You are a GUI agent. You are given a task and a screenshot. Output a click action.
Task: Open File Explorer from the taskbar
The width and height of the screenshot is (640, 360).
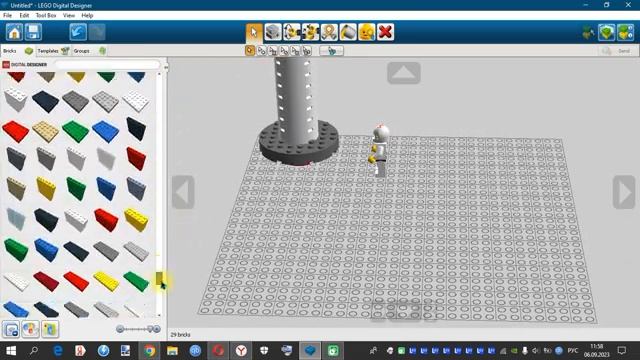click(x=172, y=351)
